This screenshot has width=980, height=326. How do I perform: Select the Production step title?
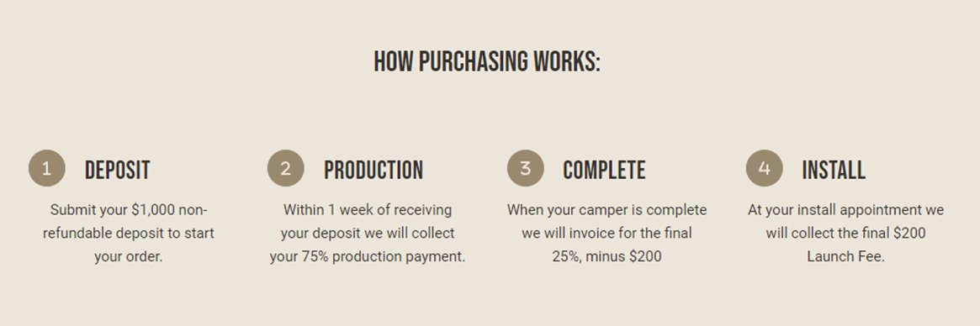click(373, 170)
